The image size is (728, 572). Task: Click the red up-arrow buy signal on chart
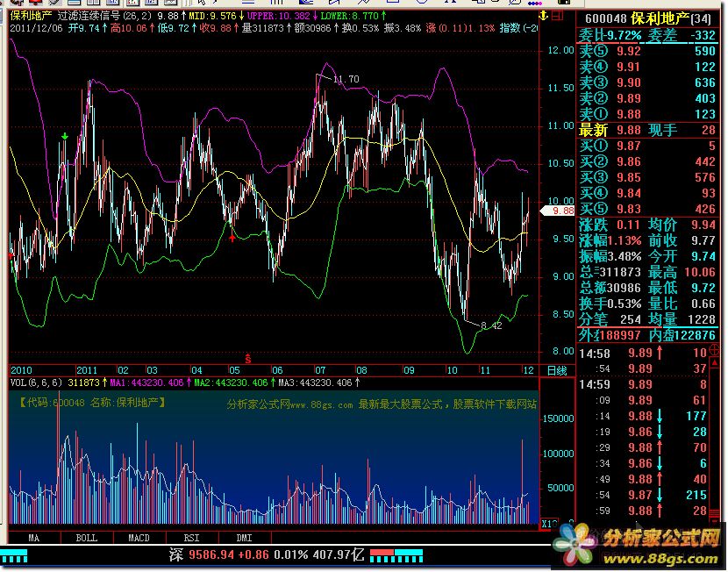[x=232, y=238]
